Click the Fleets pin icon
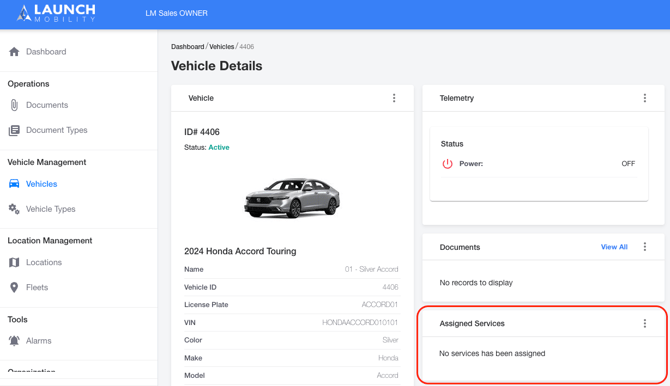The height and width of the screenshot is (386, 670). (x=14, y=287)
